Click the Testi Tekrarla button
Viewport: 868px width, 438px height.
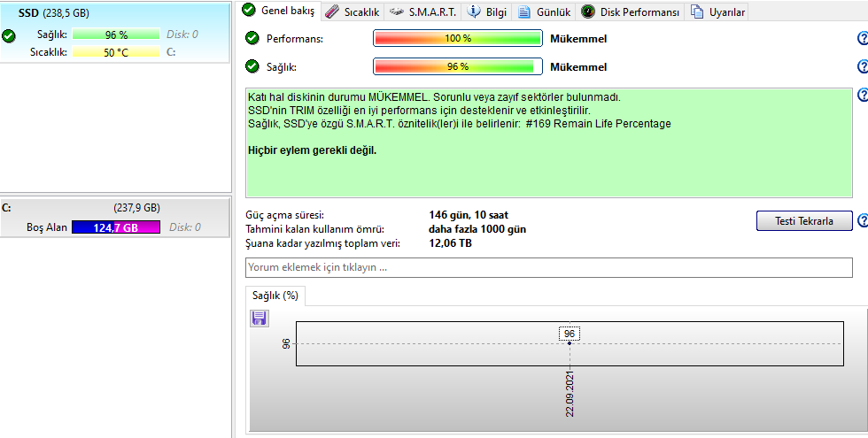[804, 220]
